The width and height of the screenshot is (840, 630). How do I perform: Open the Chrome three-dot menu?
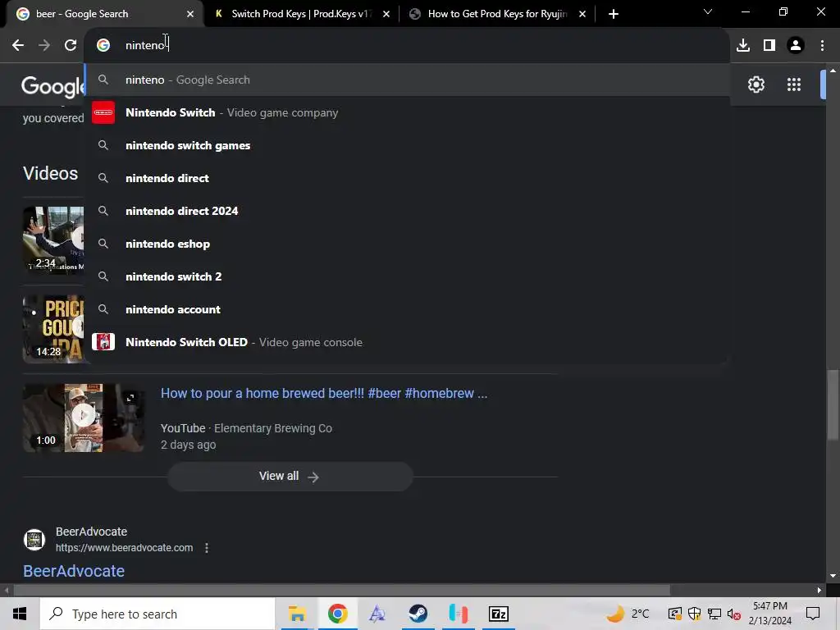pos(822,45)
